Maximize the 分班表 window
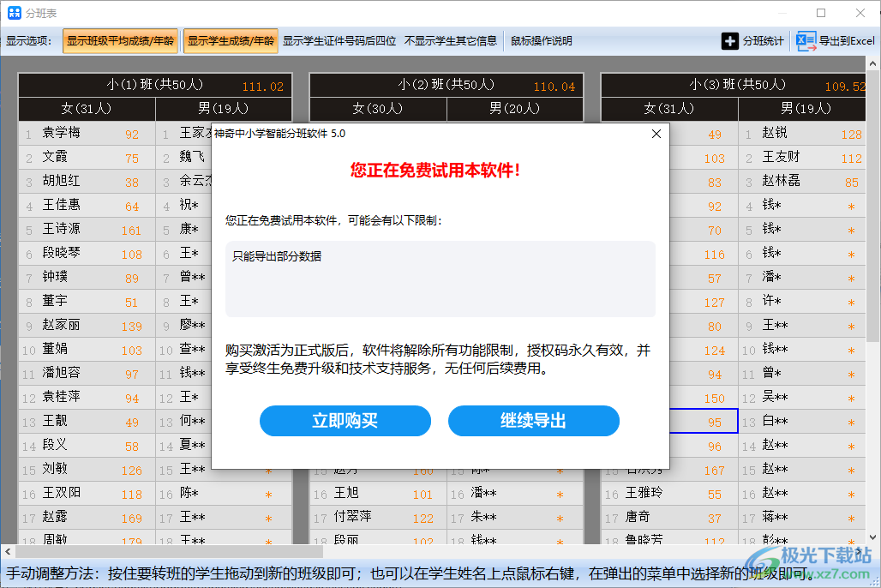 821,12
